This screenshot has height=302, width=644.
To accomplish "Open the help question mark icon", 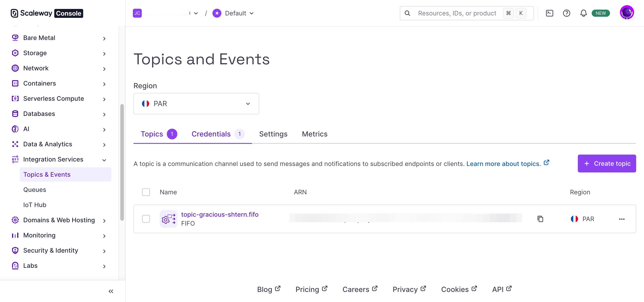I will point(566,13).
